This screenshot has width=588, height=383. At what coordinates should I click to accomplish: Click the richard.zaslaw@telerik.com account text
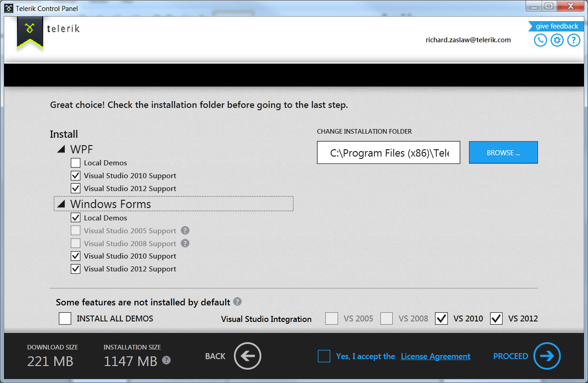(468, 40)
